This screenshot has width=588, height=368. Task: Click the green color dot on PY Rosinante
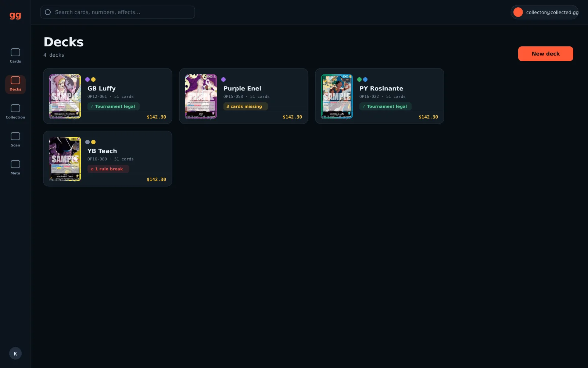pos(359,79)
